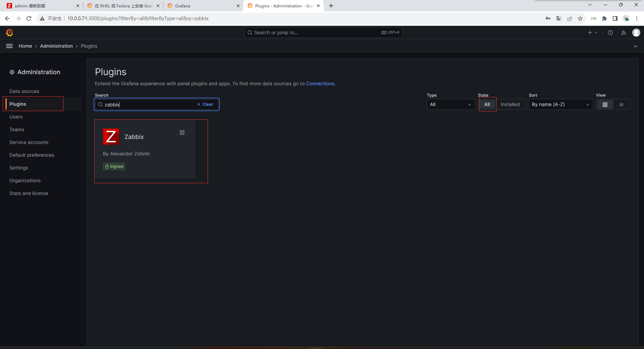Reload the current page
This screenshot has width=644, height=349.
coord(29,18)
